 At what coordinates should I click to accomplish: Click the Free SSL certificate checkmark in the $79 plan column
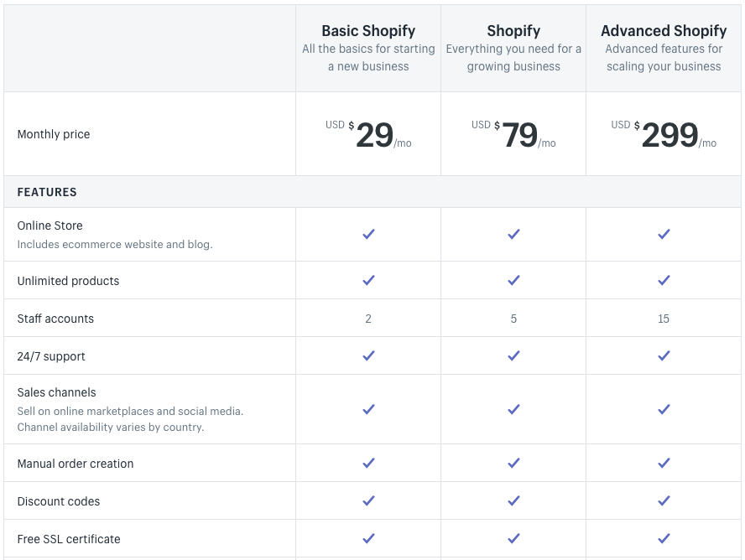coord(513,538)
